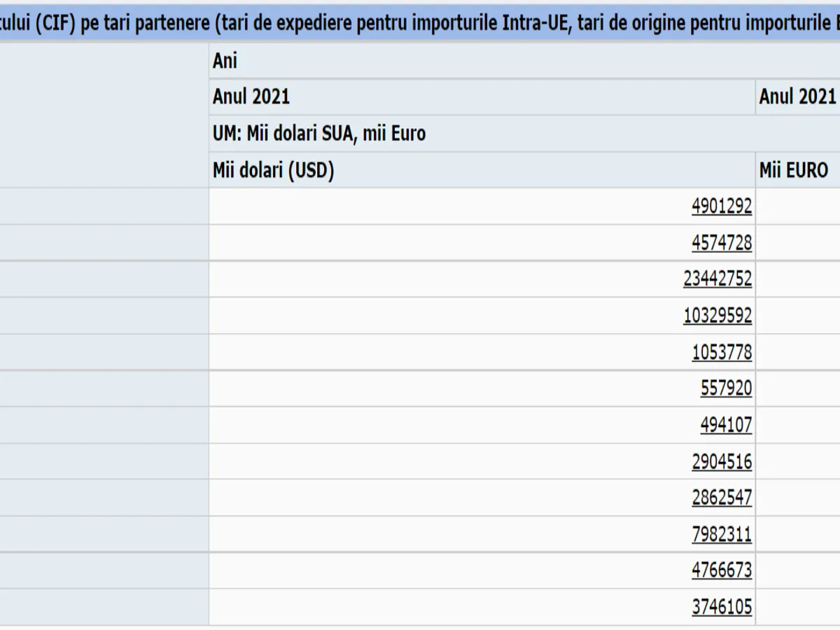
Task: Click the UM: Mii dolari SUA header
Action: point(319,133)
